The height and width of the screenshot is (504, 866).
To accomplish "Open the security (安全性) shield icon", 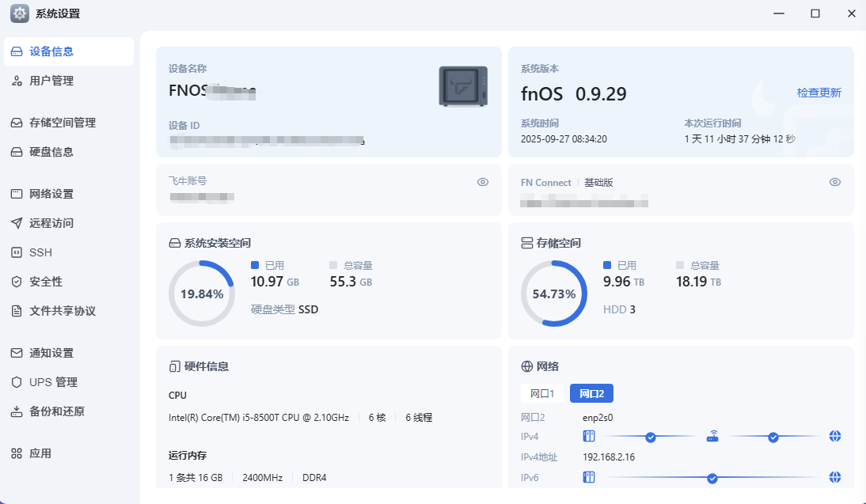I will pyautogui.click(x=17, y=282).
